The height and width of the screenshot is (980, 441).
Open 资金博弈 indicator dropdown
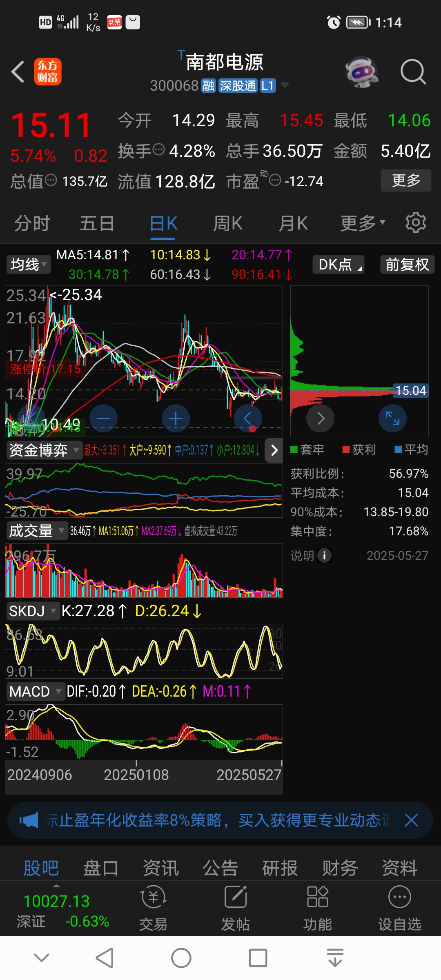click(44, 450)
